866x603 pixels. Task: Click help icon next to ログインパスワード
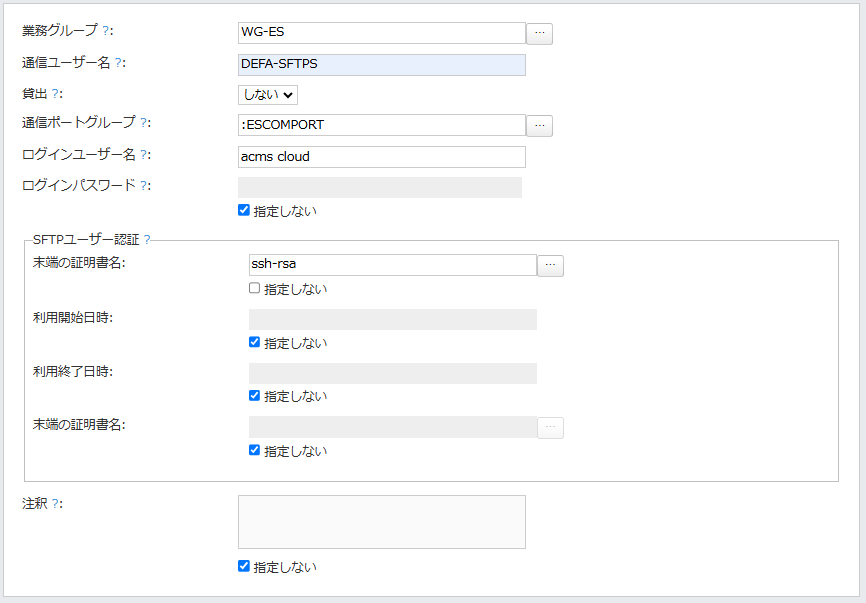pyautogui.click(x=144, y=185)
